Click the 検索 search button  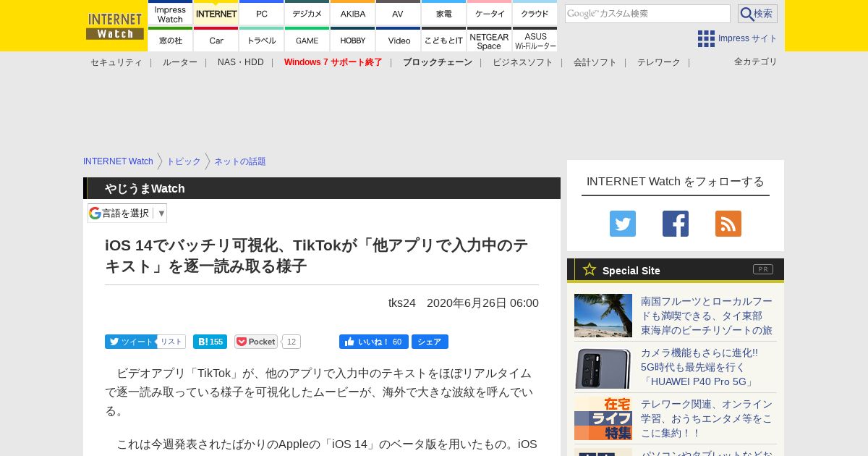coord(757,14)
